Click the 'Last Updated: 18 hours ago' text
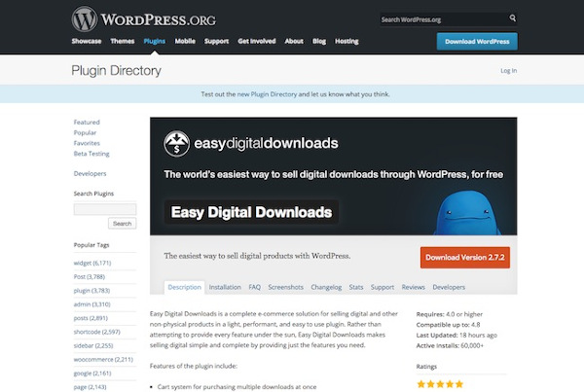Screen dimensions: 584x392 click(x=456, y=335)
